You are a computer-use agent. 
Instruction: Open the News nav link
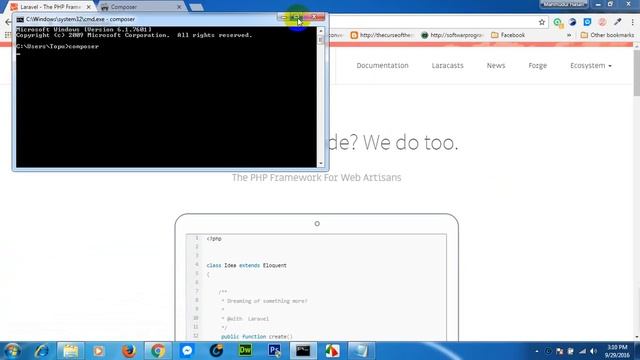tap(496, 65)
